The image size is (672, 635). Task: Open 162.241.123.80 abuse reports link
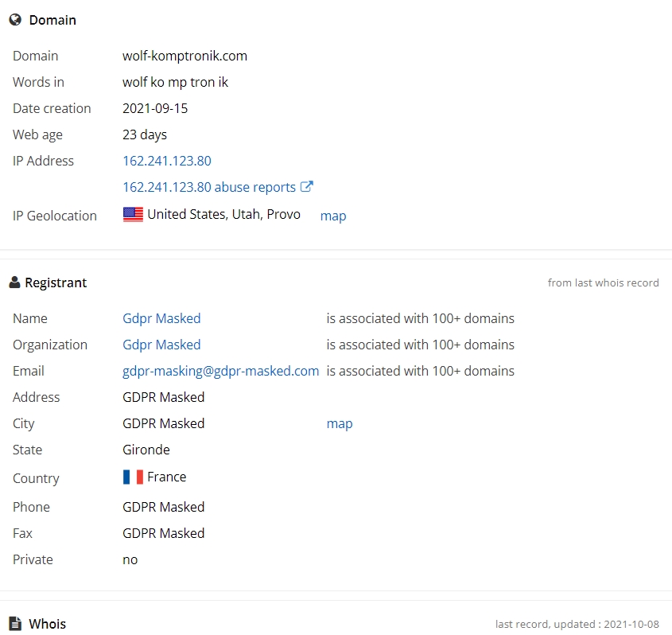[209, 187]
